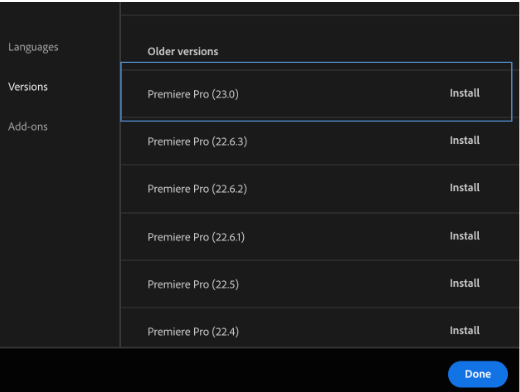
Task: Install Premiere Pro version 23.0
Action: [465, 93]
